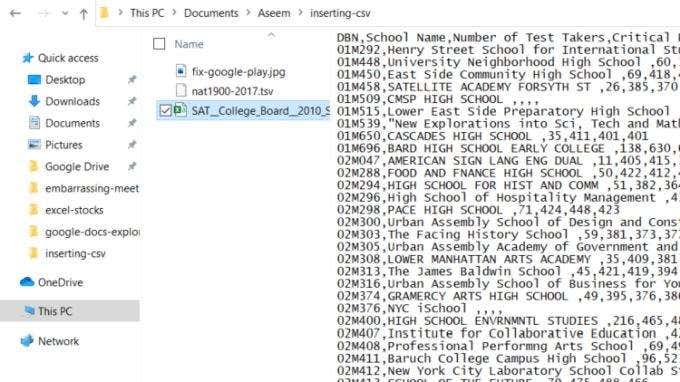Click preview row 01M509 CMSP HIGH SCHOOL
This screenshot has width=680, height=382.
point(438,99)
